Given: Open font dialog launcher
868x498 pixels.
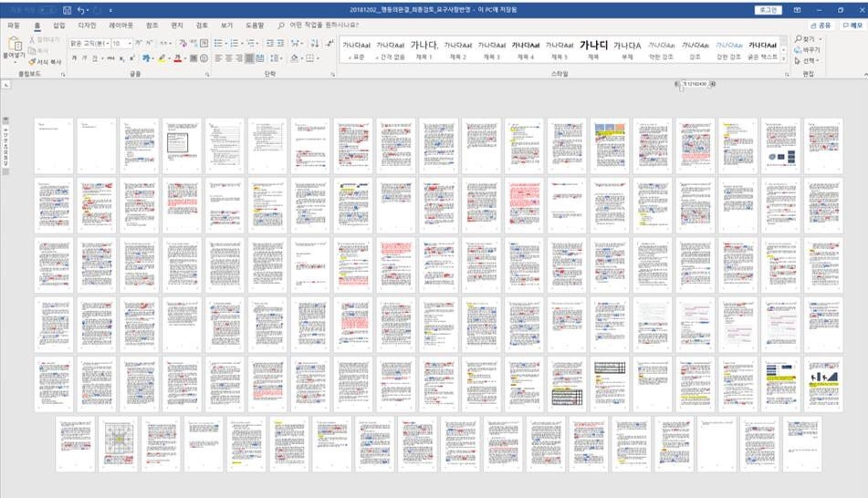Looking at the screenshot, I should (x=207, y=74).
